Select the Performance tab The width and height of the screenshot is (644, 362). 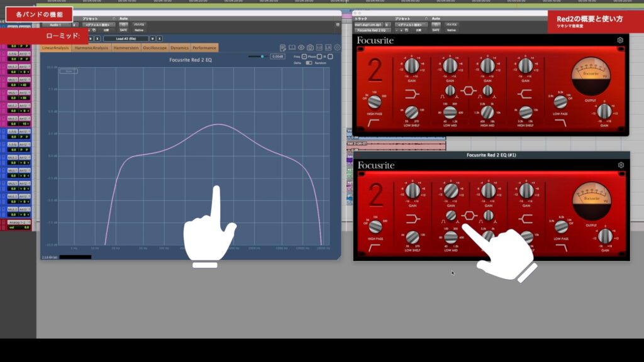204,48
